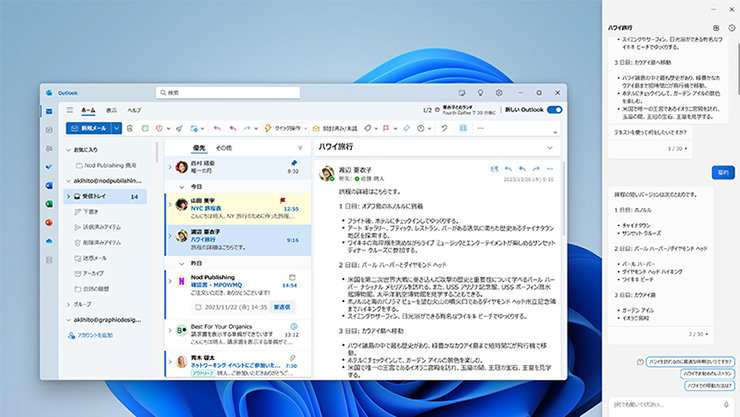The image size is (740, 417).
Task: Open the ribbon More options ellipsis
Action: click(x=480, y=128)
